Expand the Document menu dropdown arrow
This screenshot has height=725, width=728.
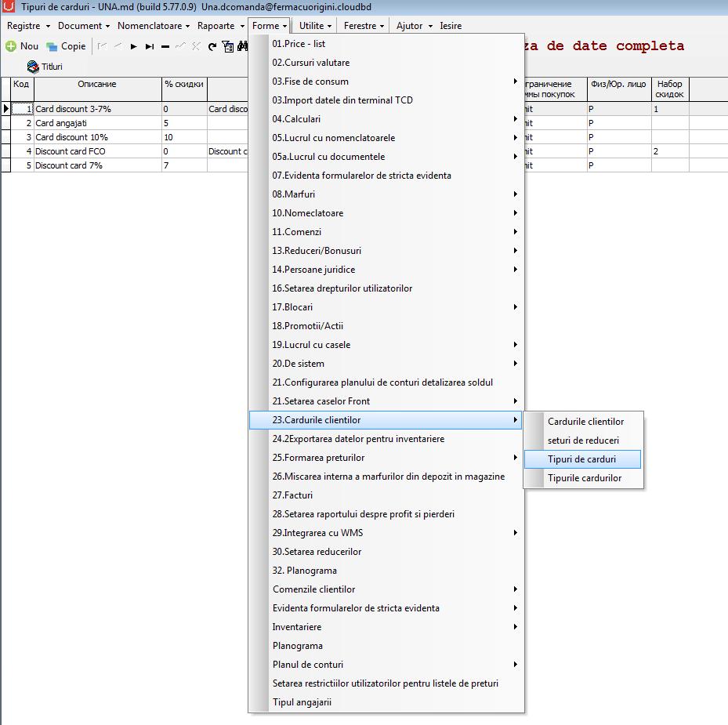107,27
